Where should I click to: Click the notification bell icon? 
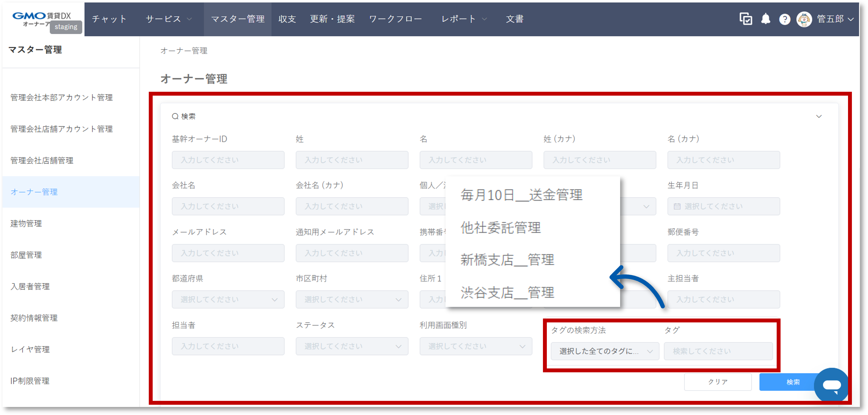(x=766, y=19)
